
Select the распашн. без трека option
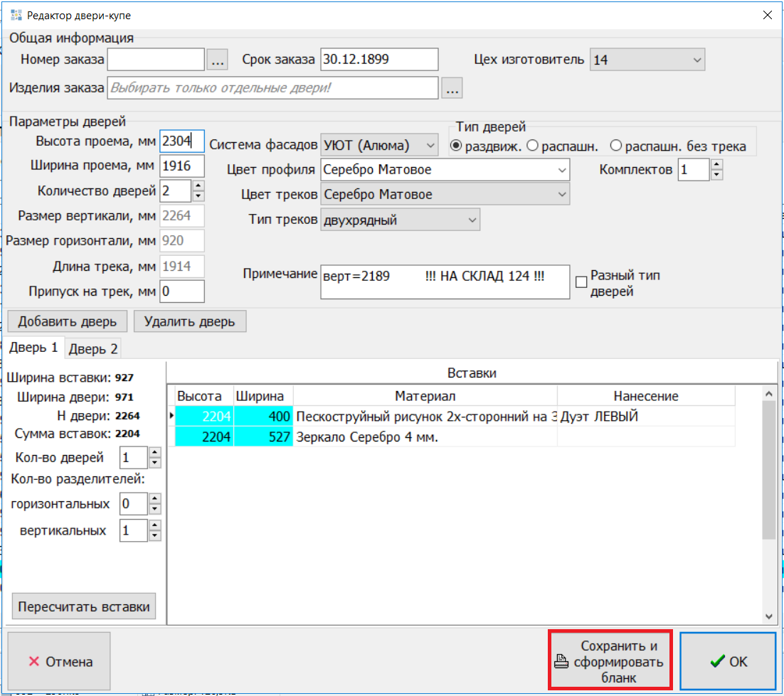(x=616, y=146)
